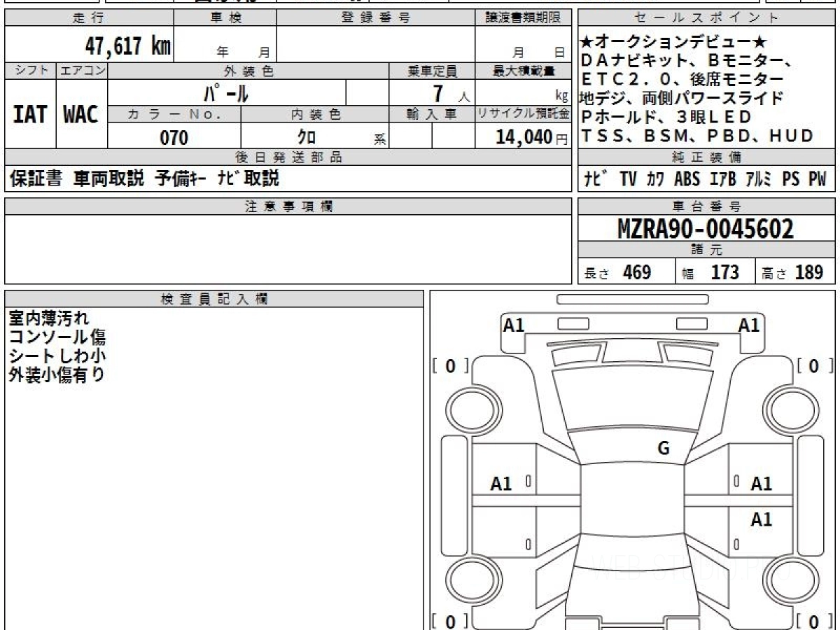Click the G mark on the windshield

point(664,449)
